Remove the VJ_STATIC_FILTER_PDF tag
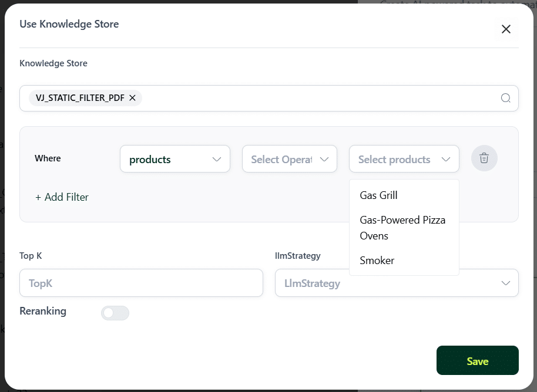This screenshot has height=392, width=537. (x=132, y=98)
